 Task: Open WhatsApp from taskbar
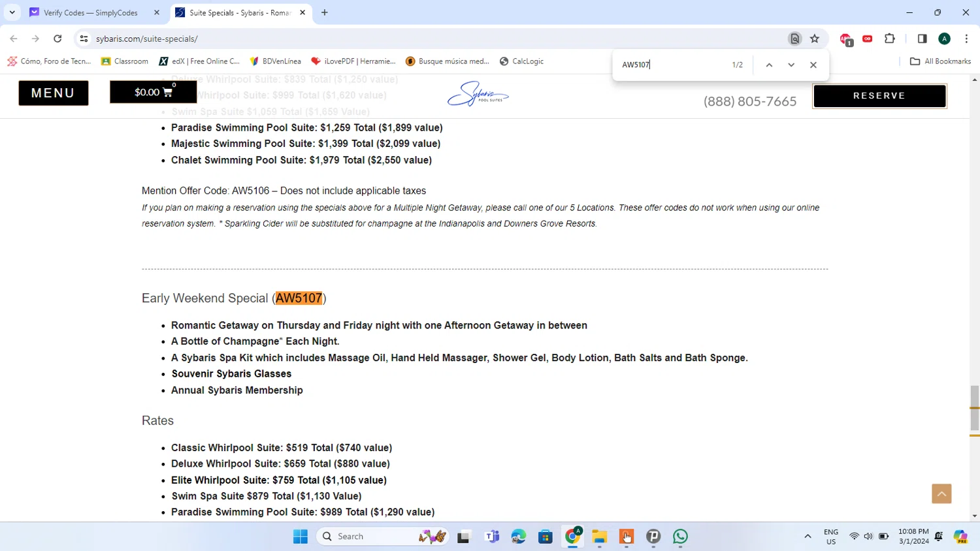680,537
